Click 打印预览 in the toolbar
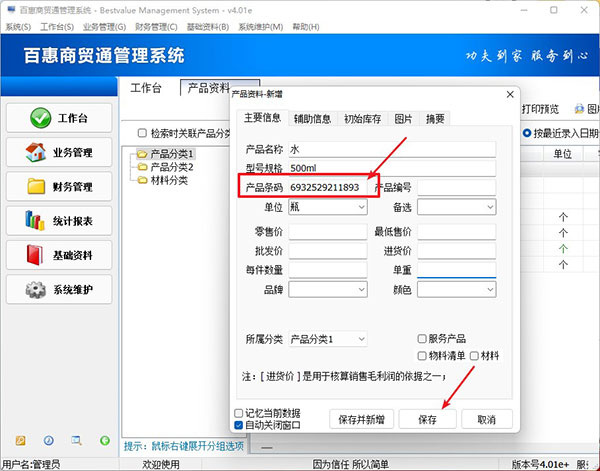Viewport: 600px width, 471px height. pyautogui.click(x=540, y=109)
